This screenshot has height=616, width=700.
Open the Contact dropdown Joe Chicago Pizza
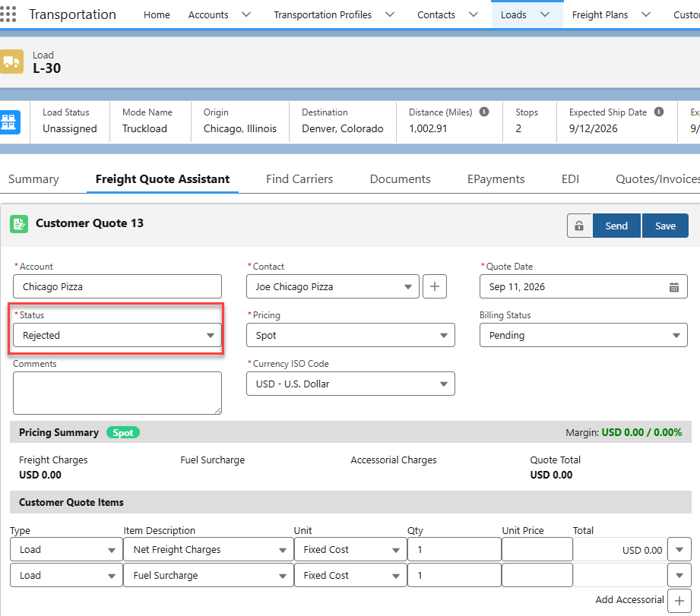333,286
